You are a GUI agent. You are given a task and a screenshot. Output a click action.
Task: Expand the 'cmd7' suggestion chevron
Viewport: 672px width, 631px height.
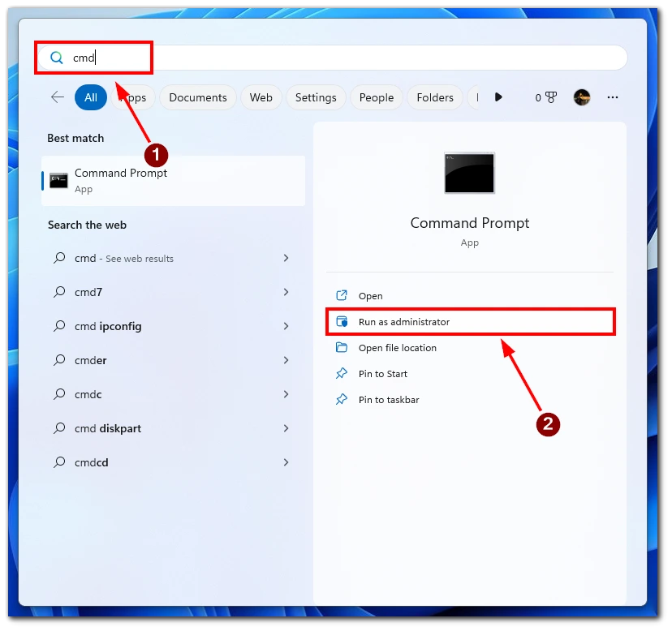pos(286,292)
